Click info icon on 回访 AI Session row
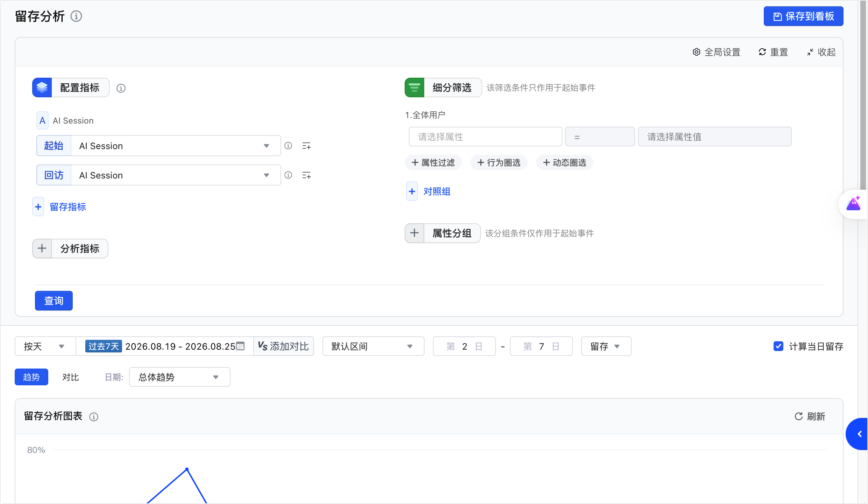Viewport: 868px width, 504px height. coord(288,175)
